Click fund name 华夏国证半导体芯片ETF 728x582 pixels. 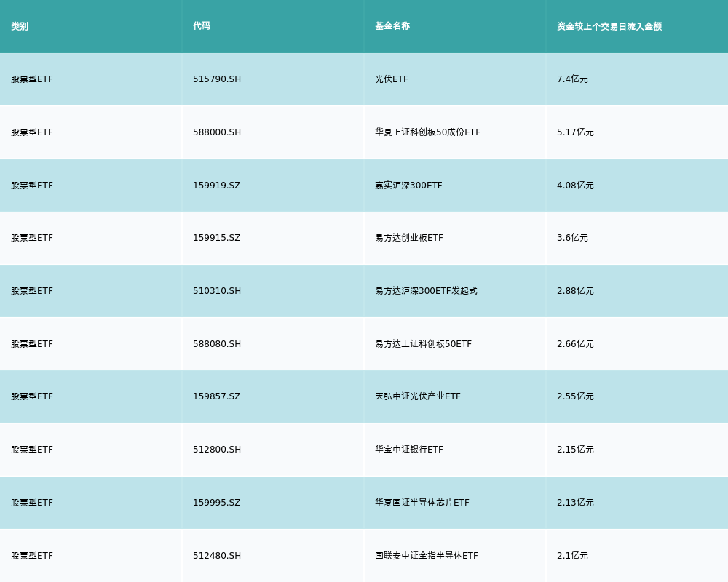(x=422, y=503)
